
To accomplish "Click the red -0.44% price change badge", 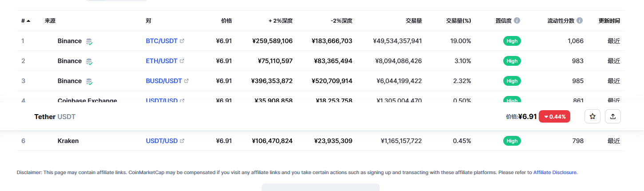I will [554, 116].
